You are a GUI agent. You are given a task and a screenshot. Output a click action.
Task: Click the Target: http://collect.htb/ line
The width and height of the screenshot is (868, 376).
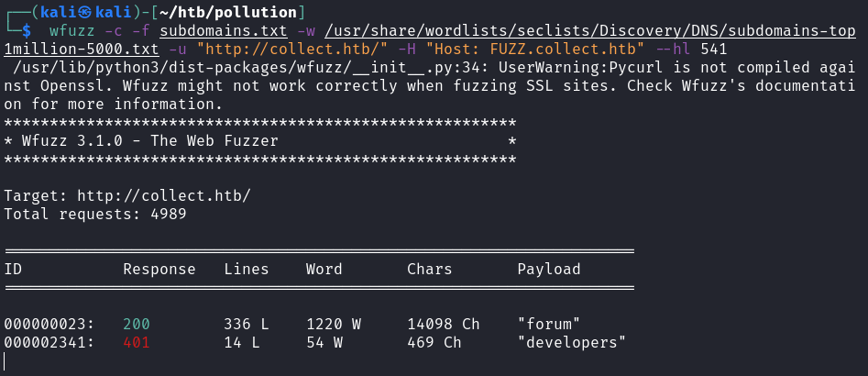coord(127,196)
